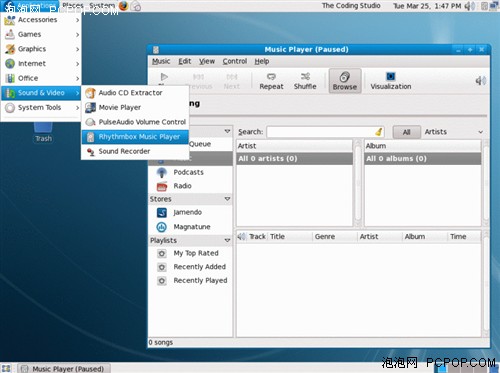500x373 pixels.
Task: Launch Sound Recorder
Action: 135,151
